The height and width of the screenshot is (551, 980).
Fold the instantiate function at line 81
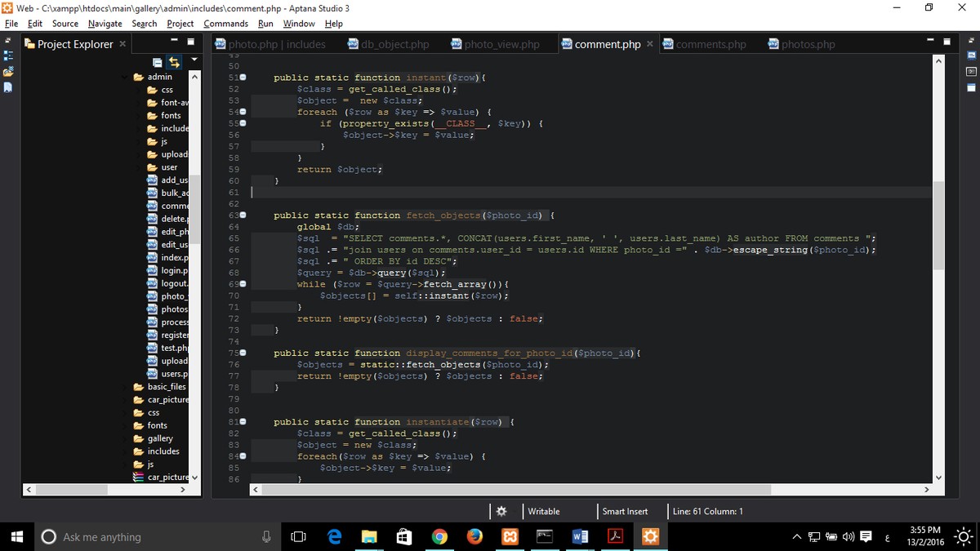pos(243,422)
